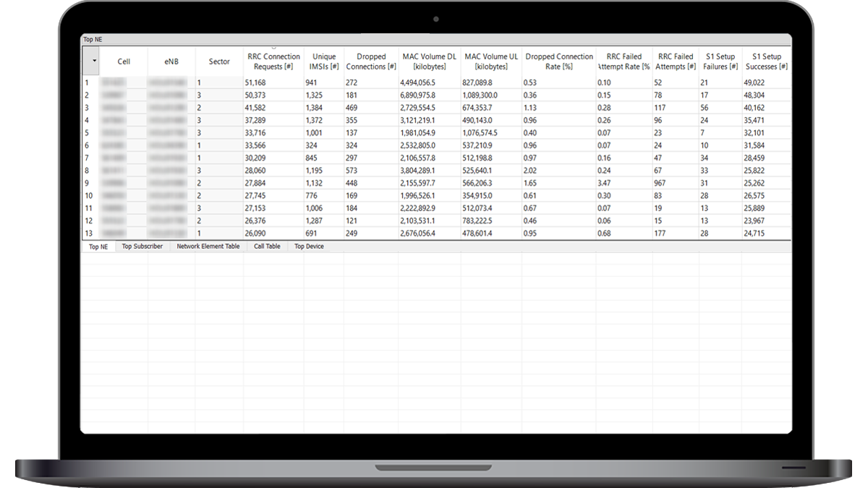Sort by Dropped Connection Rate header
The image size is (868, 488).
tap(558, 61)
